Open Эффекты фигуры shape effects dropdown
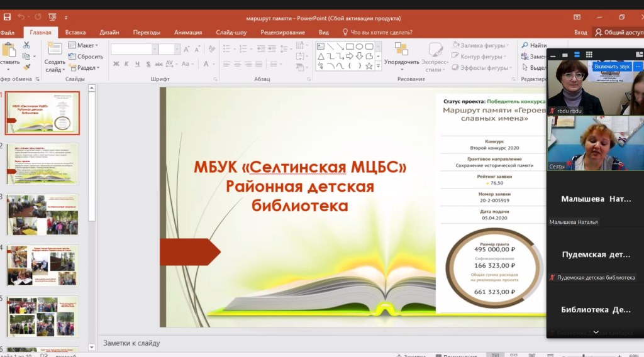This screenshot has height=357, width=644. (x=482, y=67)
